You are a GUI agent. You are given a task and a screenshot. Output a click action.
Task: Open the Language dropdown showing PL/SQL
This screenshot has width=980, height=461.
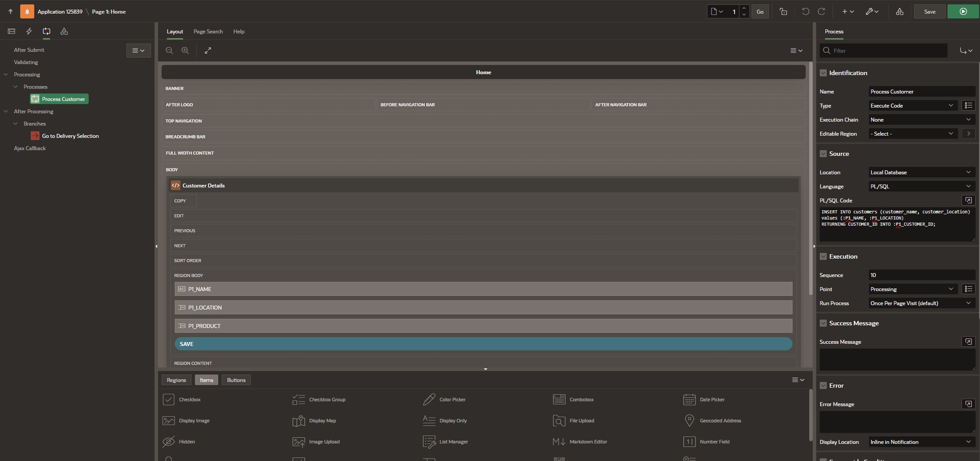tap(922, 186)
